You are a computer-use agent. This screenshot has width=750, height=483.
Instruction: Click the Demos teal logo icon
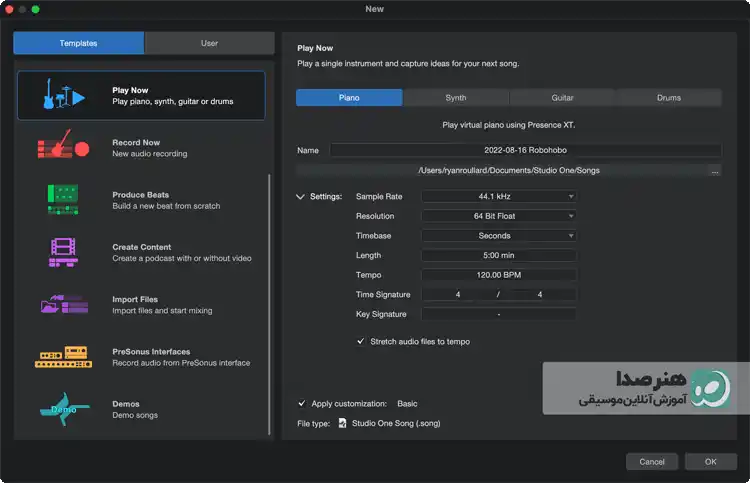coord(64,409)
